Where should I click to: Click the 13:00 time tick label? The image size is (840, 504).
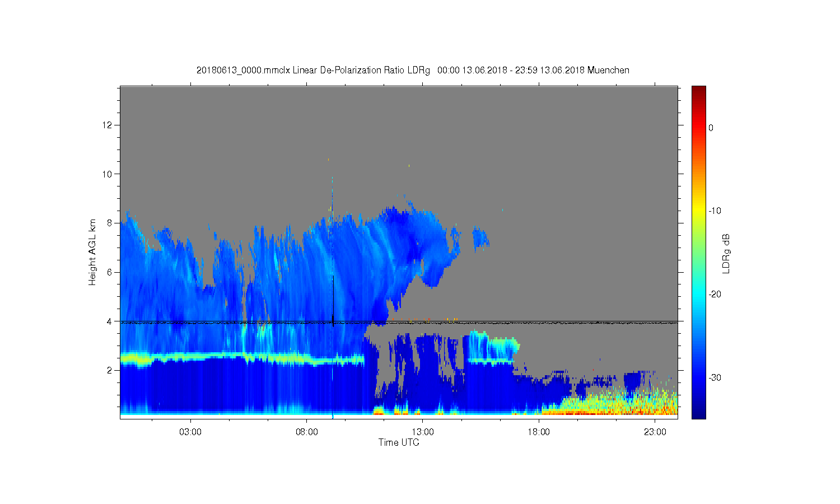click(423, 432)
